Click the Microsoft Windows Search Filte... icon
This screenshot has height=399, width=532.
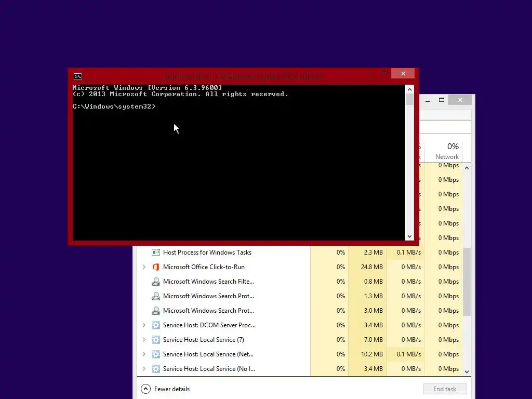156,282
